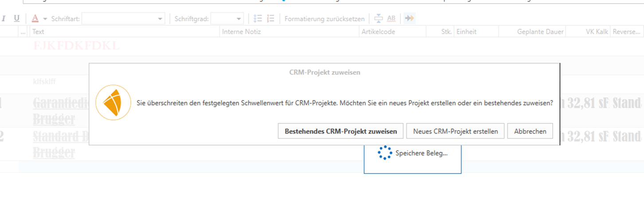Toggle the spell check AB icon

tap(391, 19)
